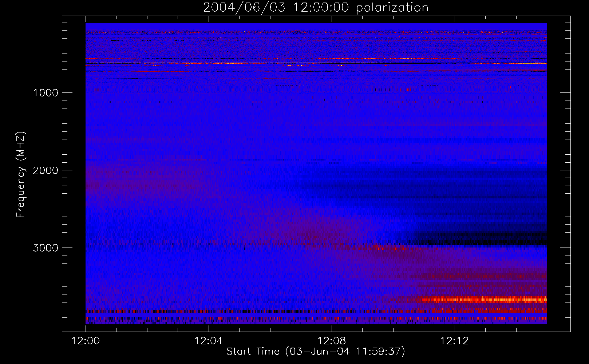Screen dimensions: 589x364
Task: Click the 12:08 time tick label
Action: coord(332,341)
